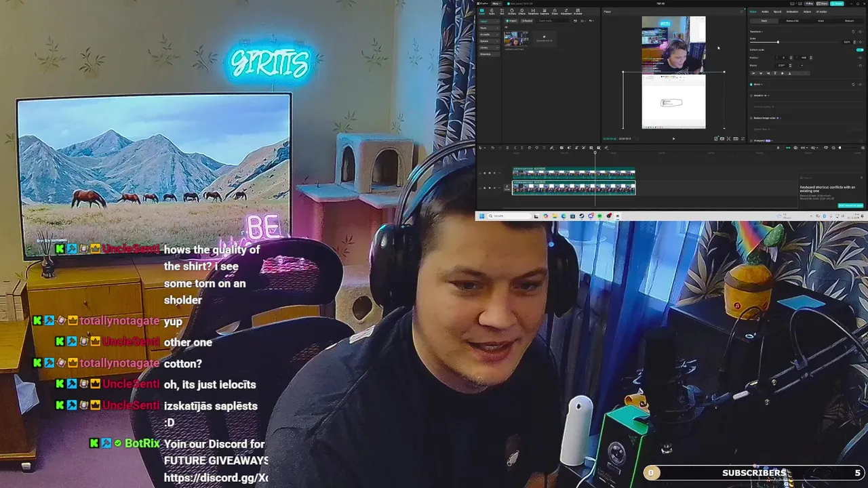Screen dimensions: 868x488
Task: Click the teal button in the shortcut notification
Action: [x=851, y=205]
